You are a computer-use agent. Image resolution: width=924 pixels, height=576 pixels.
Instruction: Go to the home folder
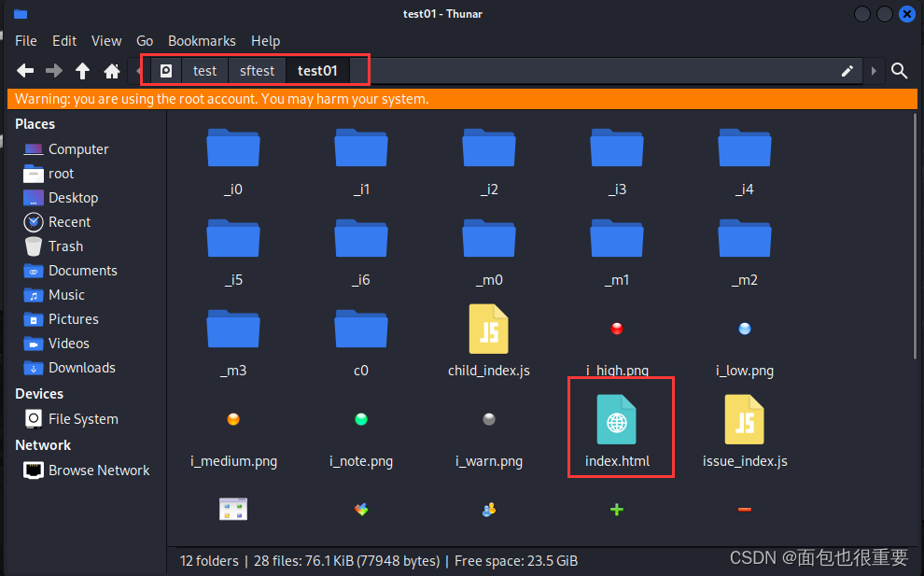(x=112, y=71)
